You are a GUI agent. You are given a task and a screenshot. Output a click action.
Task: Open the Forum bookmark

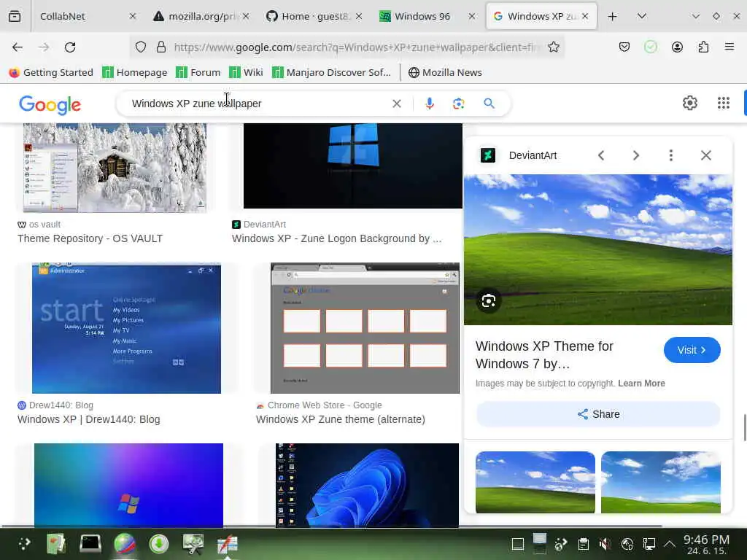[x=198, y=72]
